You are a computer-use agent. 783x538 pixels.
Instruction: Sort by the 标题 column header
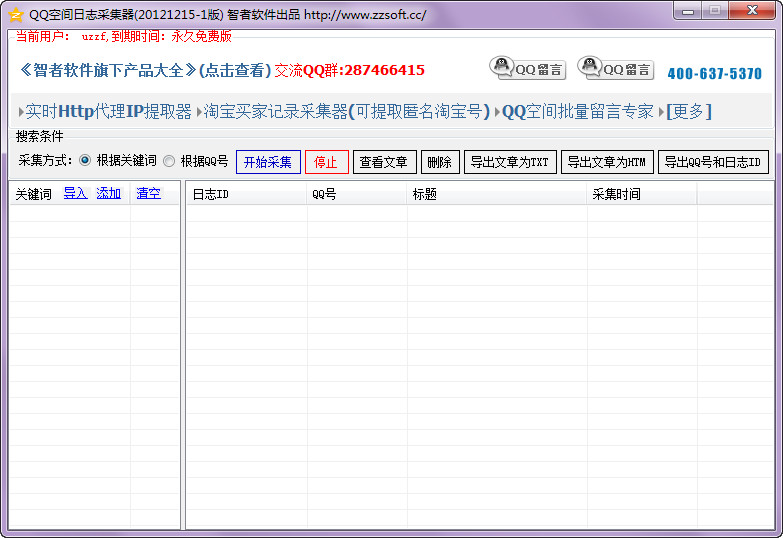(x=497, y=194)
